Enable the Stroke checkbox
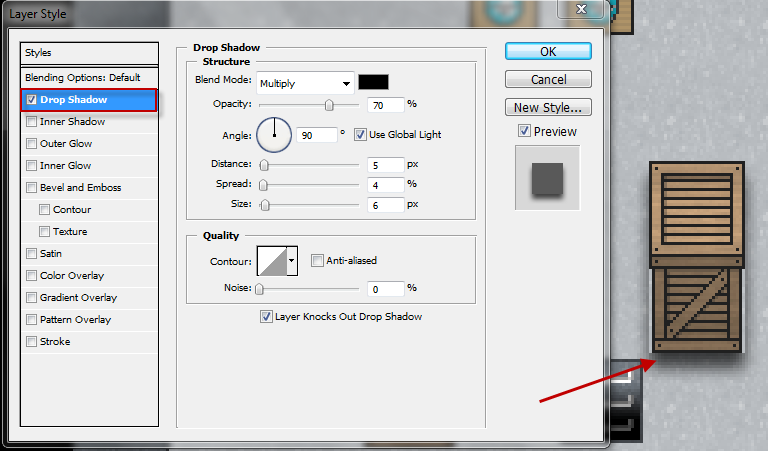The image size is (768, 451). click(32, 342)
